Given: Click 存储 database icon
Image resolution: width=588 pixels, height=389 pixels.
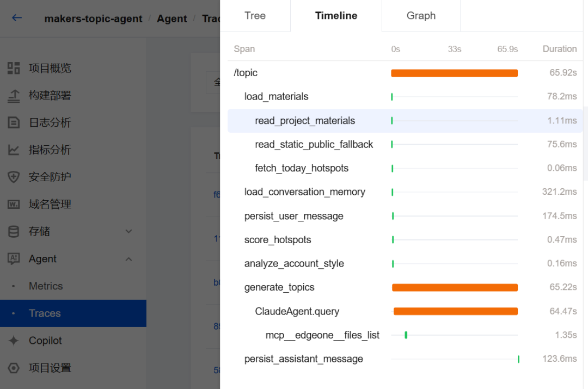Looking at the screenshot, I should 14,232.
